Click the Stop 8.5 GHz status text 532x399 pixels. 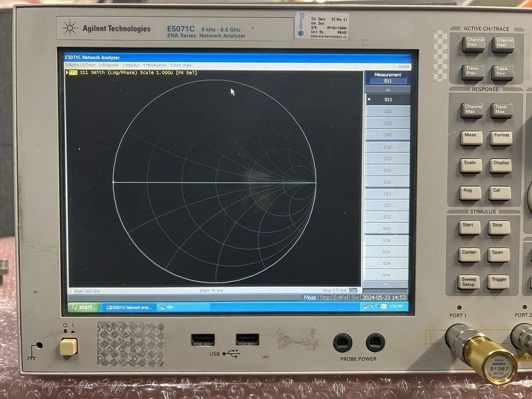click(x=335, y=290)
